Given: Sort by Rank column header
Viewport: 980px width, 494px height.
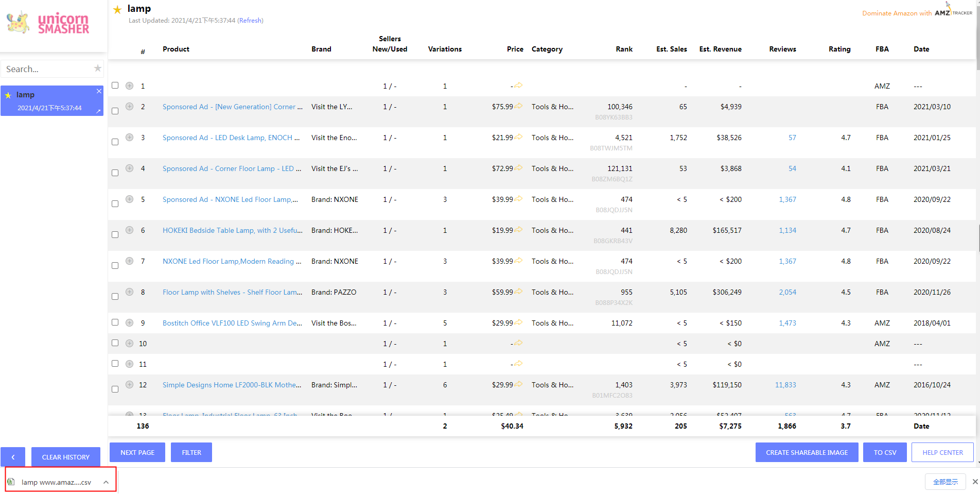Looking at the screenshot, I should coord(624,49).
